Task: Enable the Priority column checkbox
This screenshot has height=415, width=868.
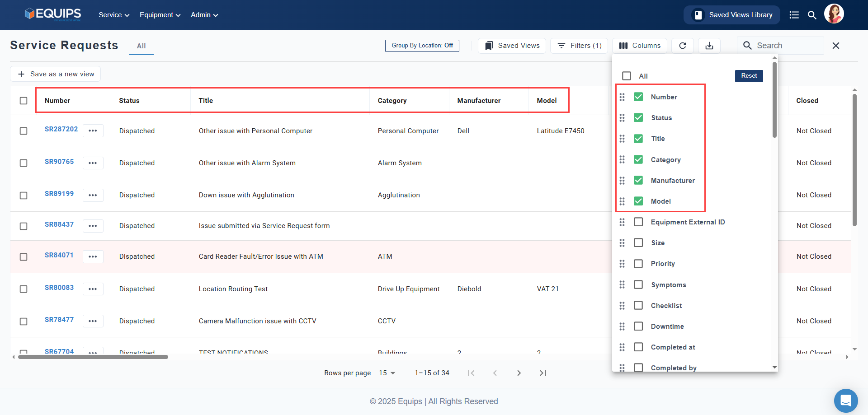Action: 638,264
